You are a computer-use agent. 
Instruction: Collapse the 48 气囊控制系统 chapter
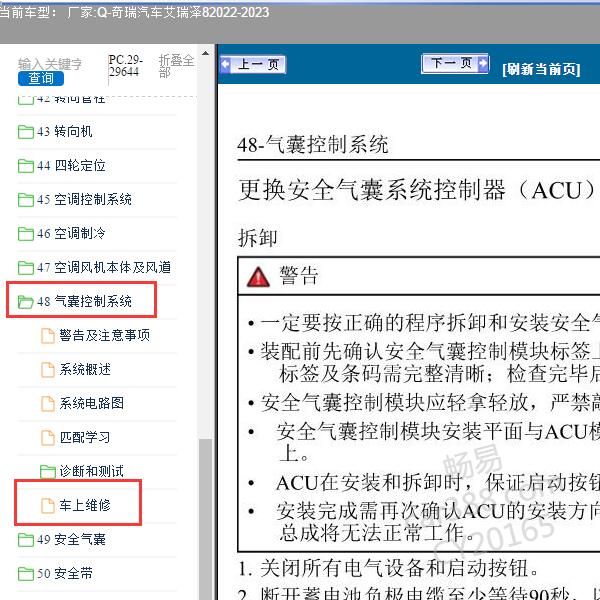pyautogui.click(x=84, y=302)
